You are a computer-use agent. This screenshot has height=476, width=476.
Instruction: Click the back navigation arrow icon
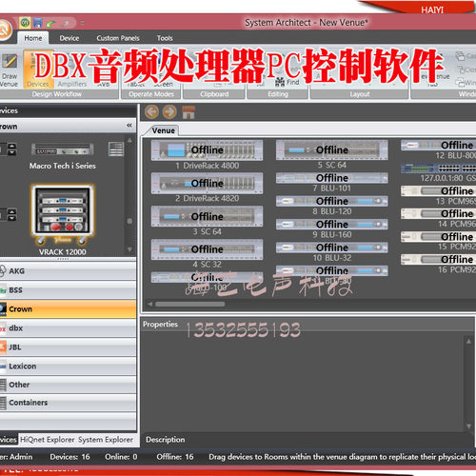151,111
